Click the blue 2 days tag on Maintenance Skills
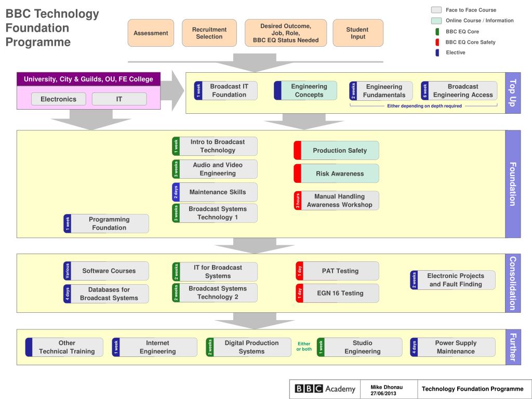Image resolution: width=532 pixels, height=399 pixels. [176, 192]
